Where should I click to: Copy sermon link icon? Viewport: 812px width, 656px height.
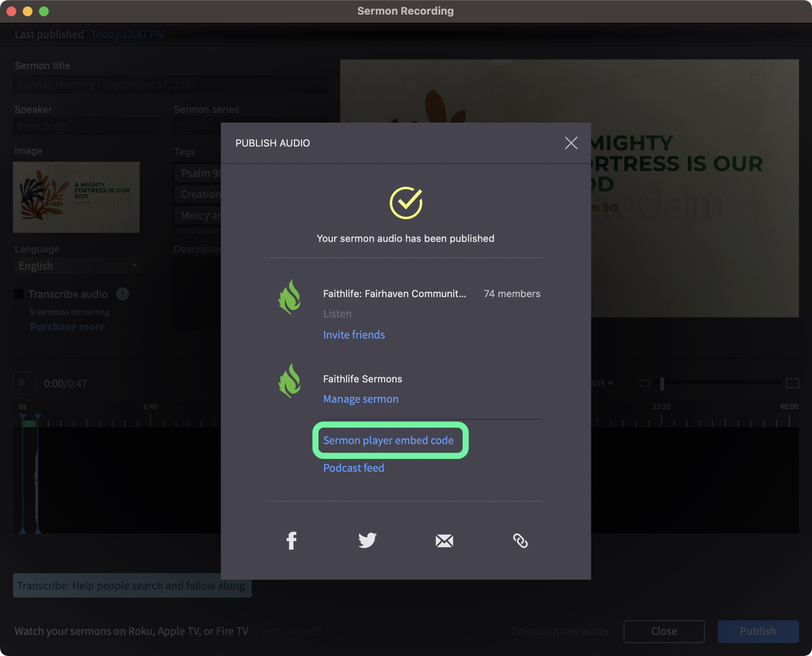(520, 541)
